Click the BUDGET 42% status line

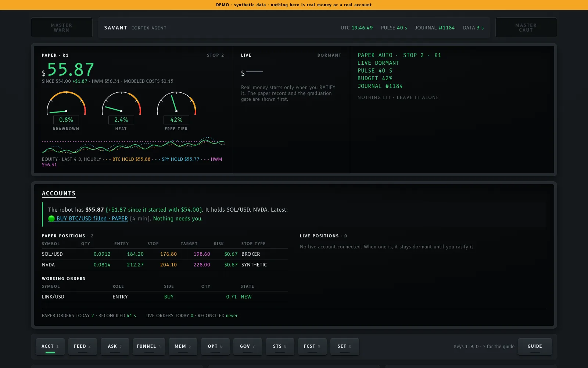(x=375, y=78)
